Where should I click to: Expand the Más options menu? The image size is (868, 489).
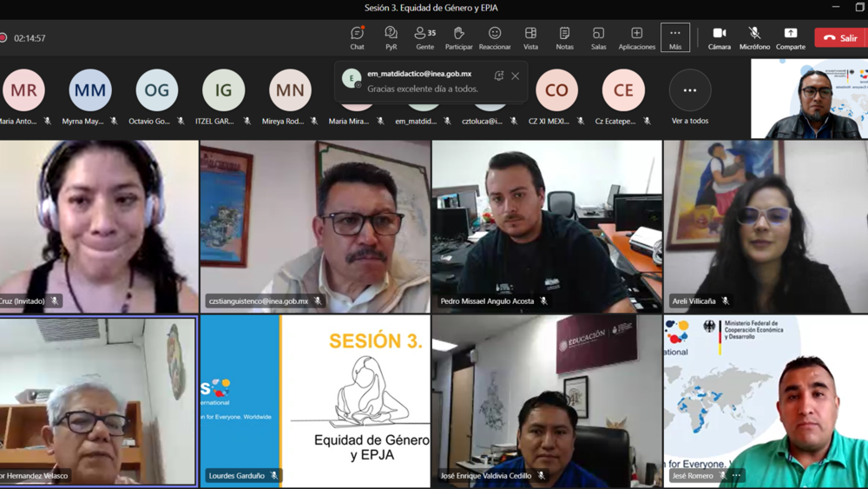(675, 37)
